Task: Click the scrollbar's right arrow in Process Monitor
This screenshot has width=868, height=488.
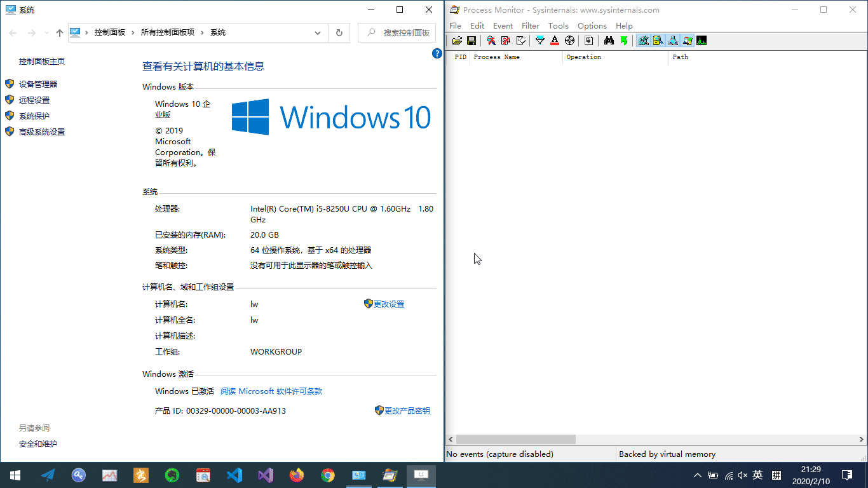Action: pos(862,439)
